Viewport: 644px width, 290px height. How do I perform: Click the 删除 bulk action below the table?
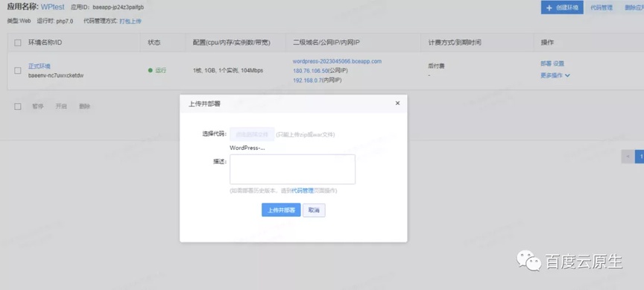pyautogui.click(x=84, y=107)
